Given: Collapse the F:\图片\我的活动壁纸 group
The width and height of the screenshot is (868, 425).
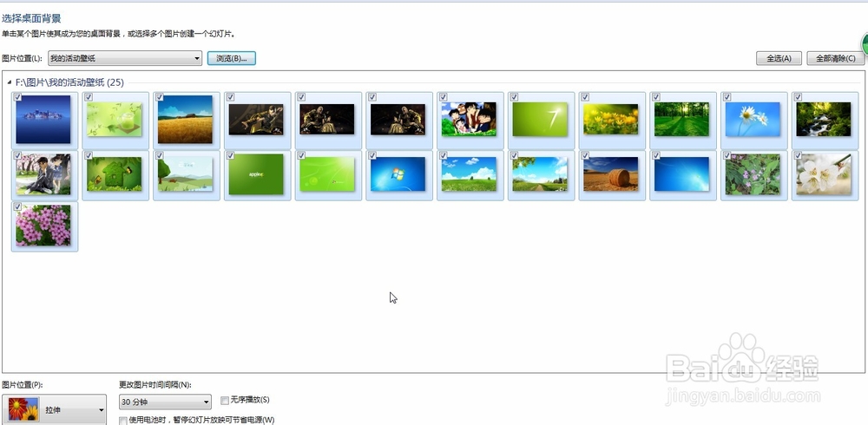Looking at the screenshot, I should click(x=10, y=82).
